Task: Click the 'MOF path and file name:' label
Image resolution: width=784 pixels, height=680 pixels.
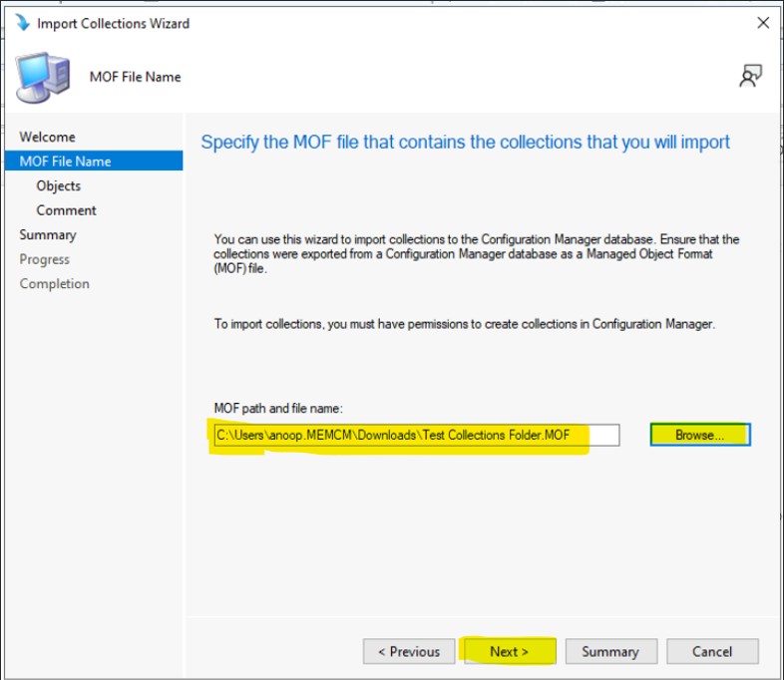Action: click(x=278, y=409)
